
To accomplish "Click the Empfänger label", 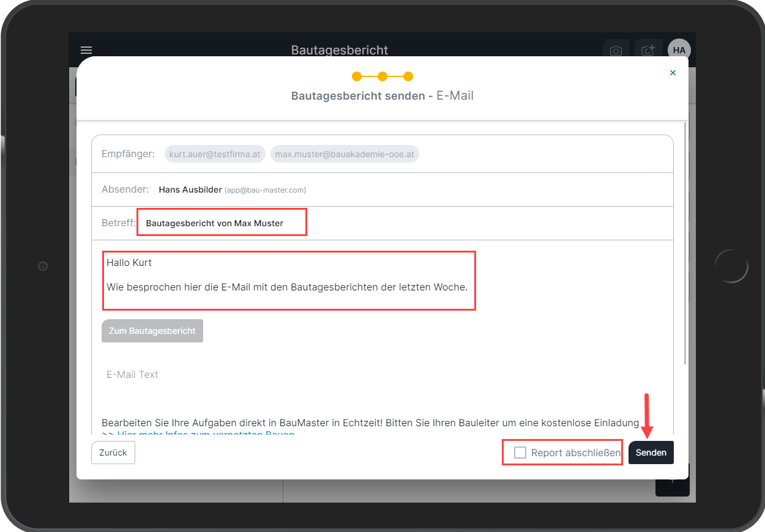I will 128,153.
